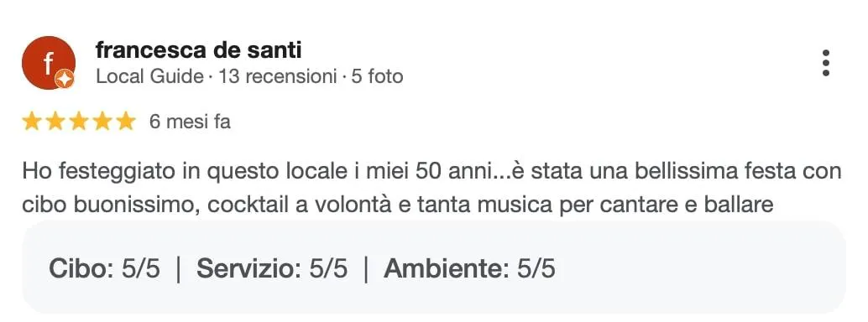Click the separator between Cibo and Servizio

point(178,269)
